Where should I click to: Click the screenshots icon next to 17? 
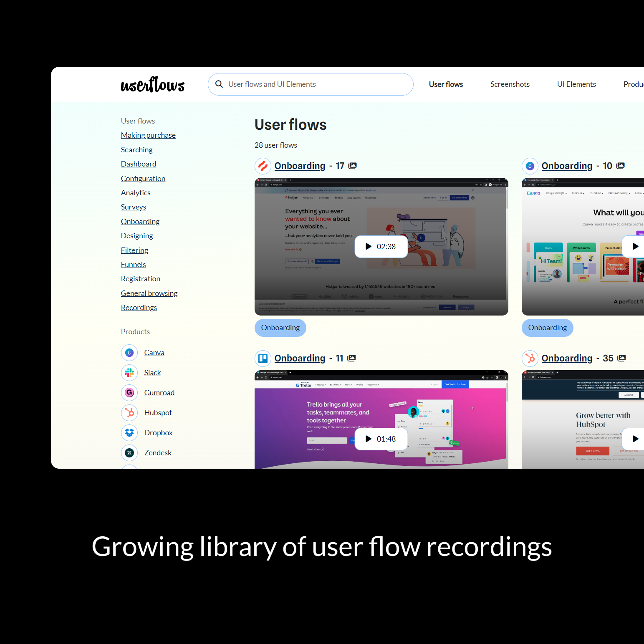coord(353,166)
